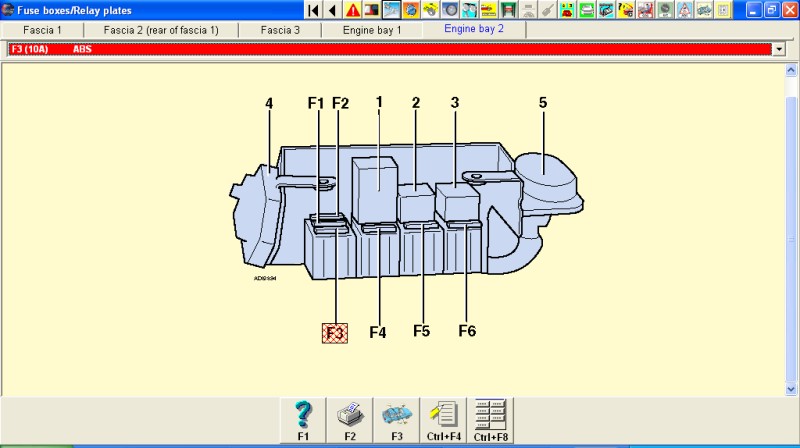Viewport: 800px width, 448px height.
Task: Click the red F3 (10A) ABS combo box
Action: [x=388, y=48]
